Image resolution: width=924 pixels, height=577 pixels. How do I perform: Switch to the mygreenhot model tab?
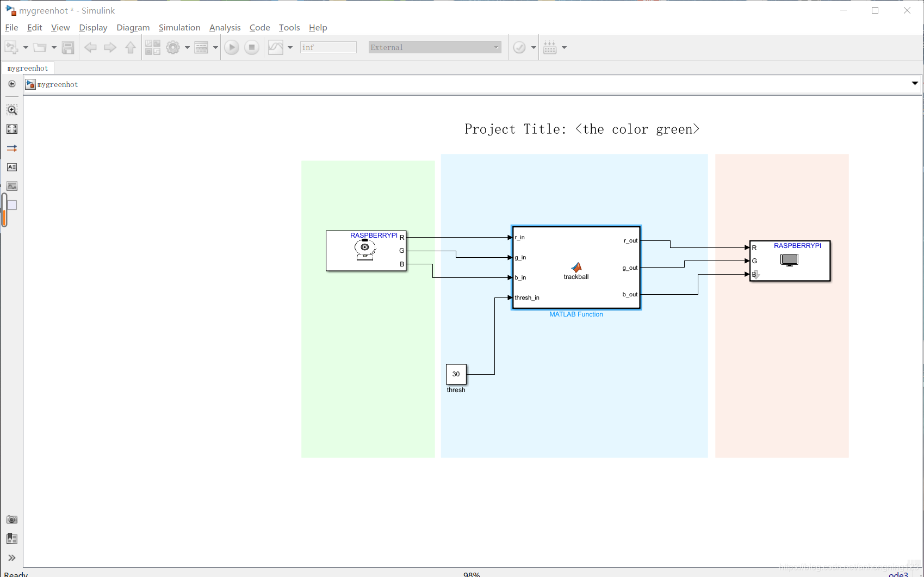click(x=28, y=68)
